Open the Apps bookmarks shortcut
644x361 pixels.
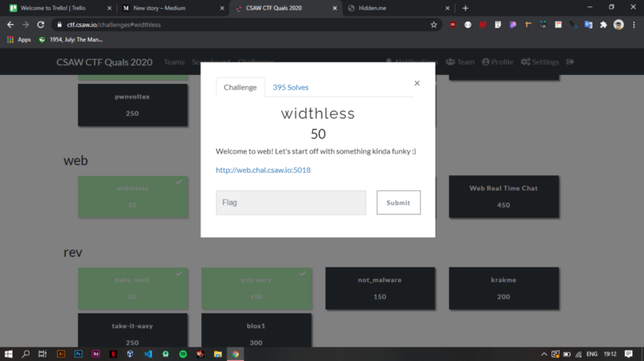(x=19, y=39)
